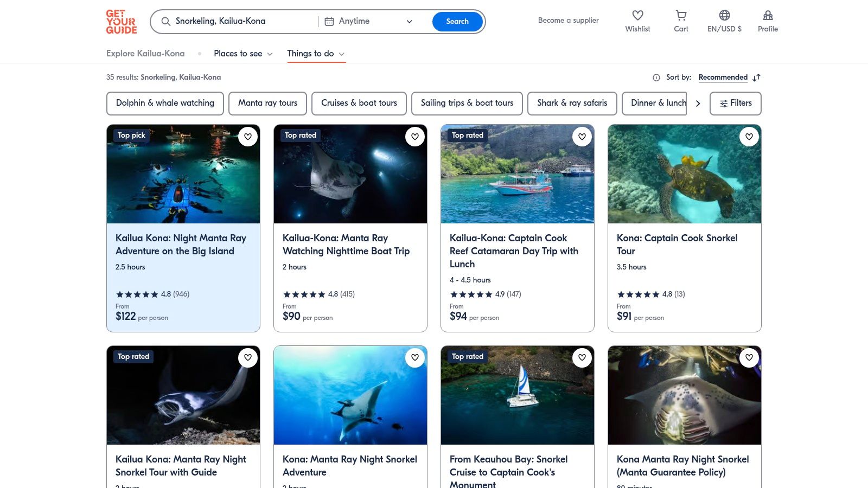Select the Sailing trips & boat tours filter
Screen dimensions: 868x488
click(x=467, y=104)
